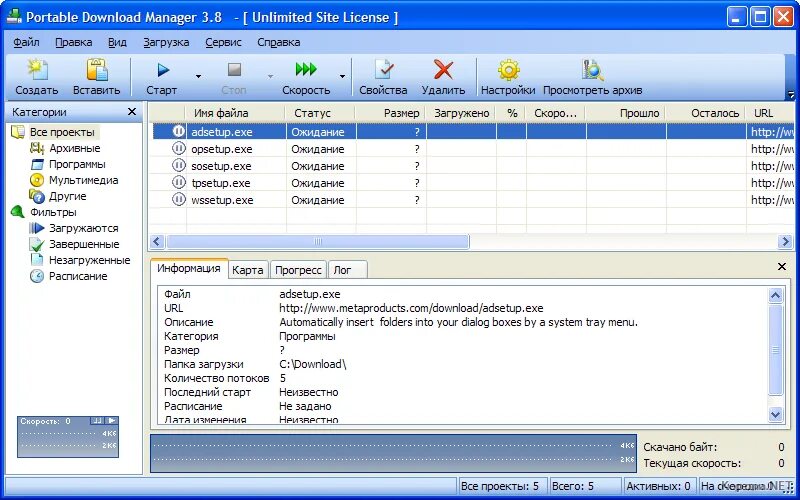The image size is (800, 500).
Task: Show Завершенные filter
Action: pos(84,244)
